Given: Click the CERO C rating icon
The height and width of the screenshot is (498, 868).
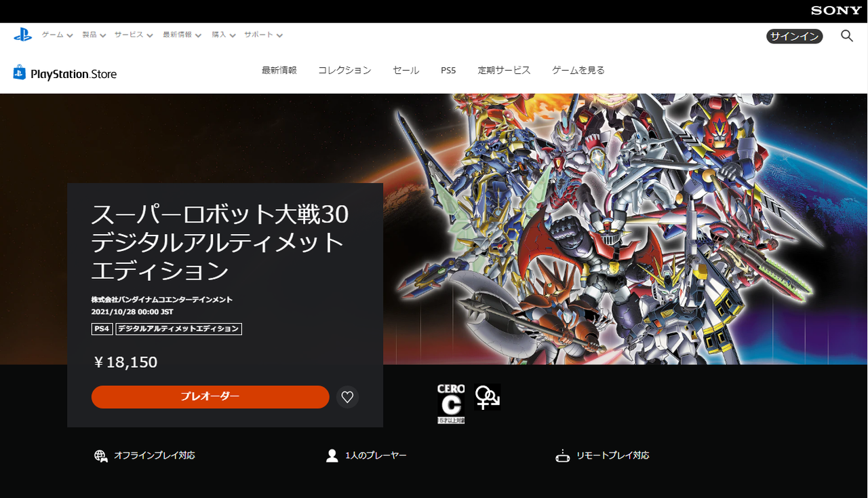Looking at the screenshot, I should pos(451,404).
